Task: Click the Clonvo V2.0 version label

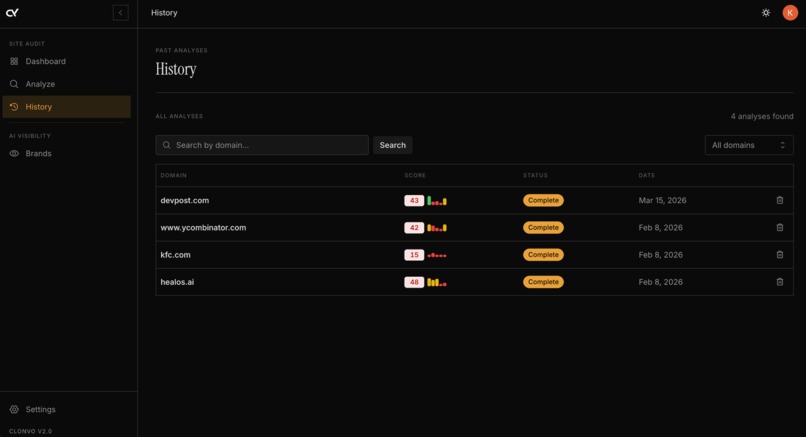Action: point(30,431)
